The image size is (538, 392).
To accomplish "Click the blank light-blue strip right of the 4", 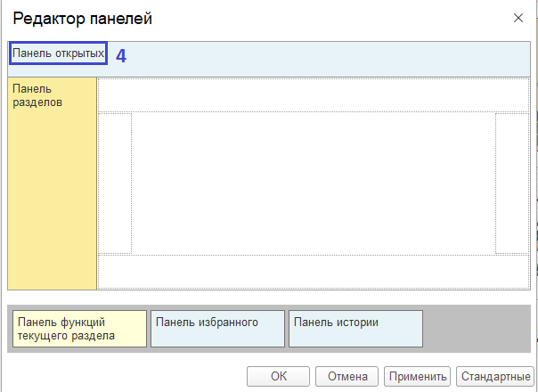I will point(330,54).
